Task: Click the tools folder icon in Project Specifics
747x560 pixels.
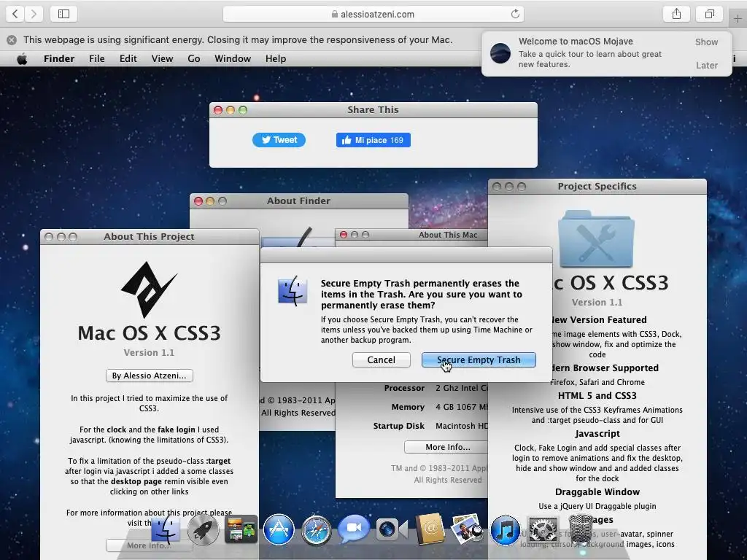Action: [x=596, y=239]
